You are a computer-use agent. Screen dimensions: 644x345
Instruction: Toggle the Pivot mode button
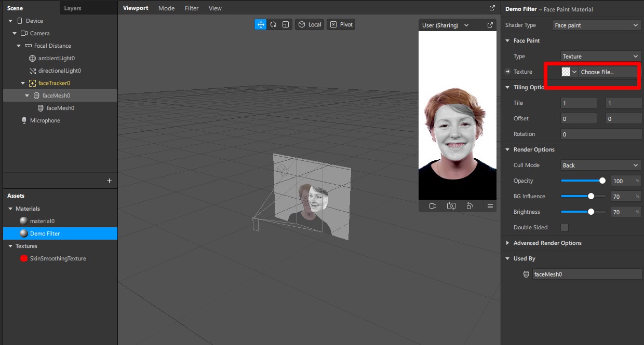click(341, 24)
